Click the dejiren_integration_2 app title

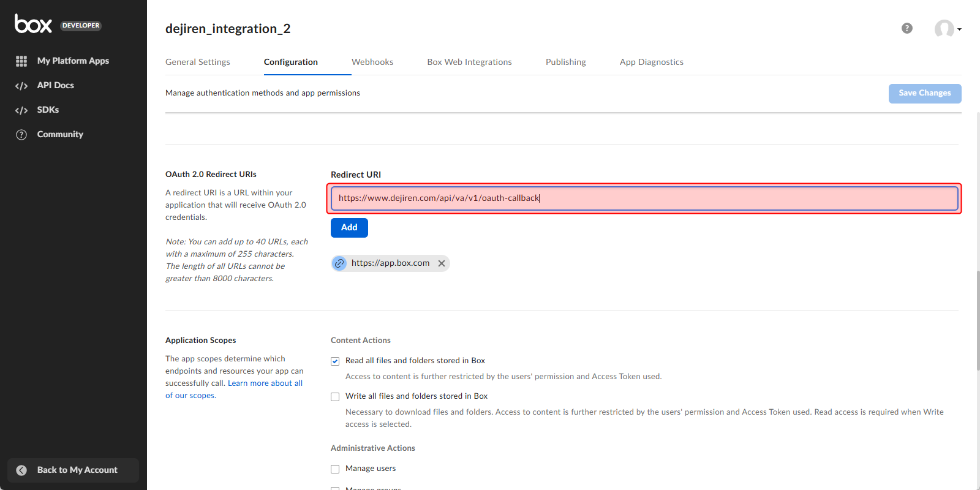coord(228,29)
